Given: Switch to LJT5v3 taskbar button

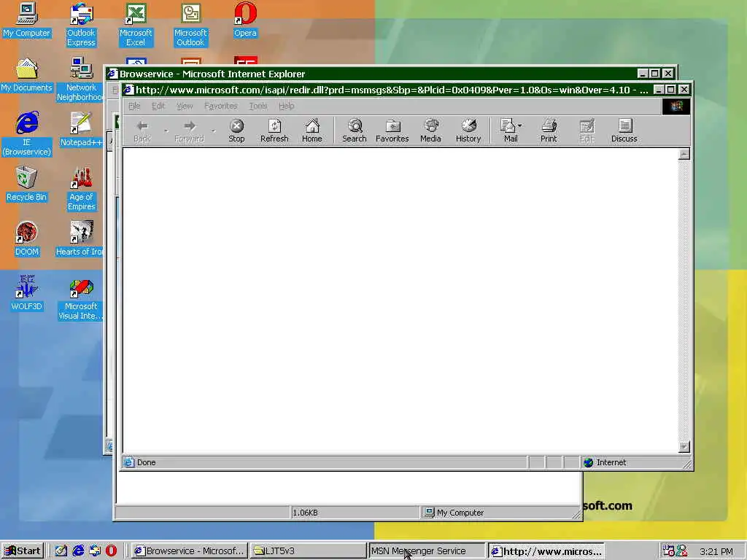Looking at the screenshot, I should [308, 551].
